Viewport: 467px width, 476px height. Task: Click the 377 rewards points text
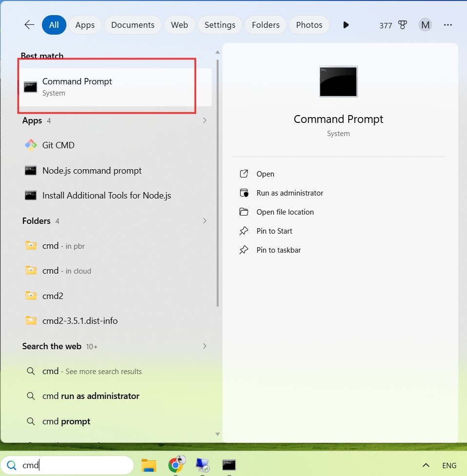[x=386, y=25]
